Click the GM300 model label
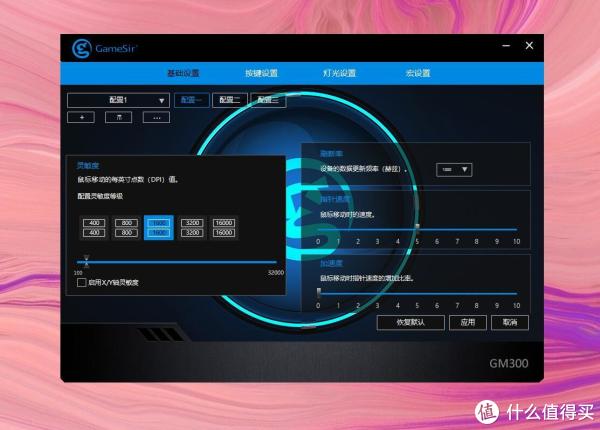 point(509,363)
